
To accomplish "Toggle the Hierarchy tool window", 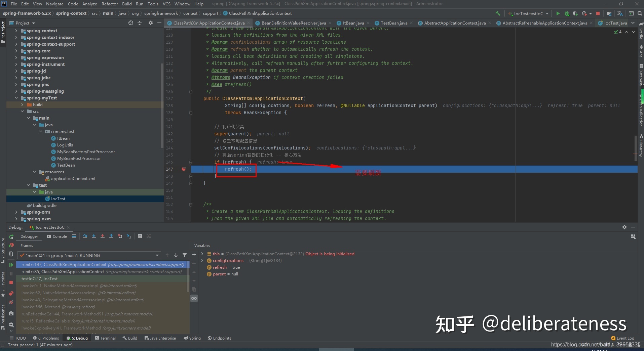I will click(x=641, y=145).
